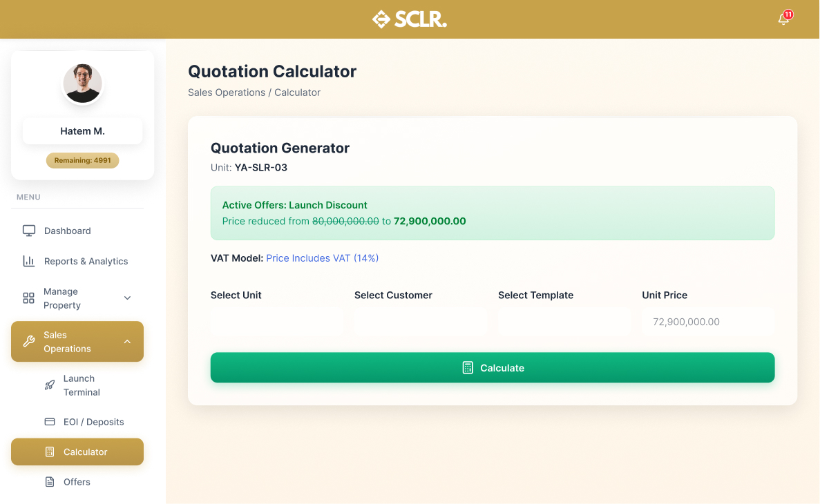Click the Launch Terminal rocket icon

[x=50, y=385]
